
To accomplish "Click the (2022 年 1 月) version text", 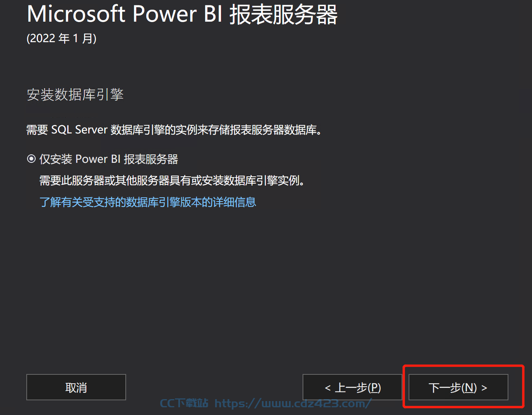I will pos(62,38).
